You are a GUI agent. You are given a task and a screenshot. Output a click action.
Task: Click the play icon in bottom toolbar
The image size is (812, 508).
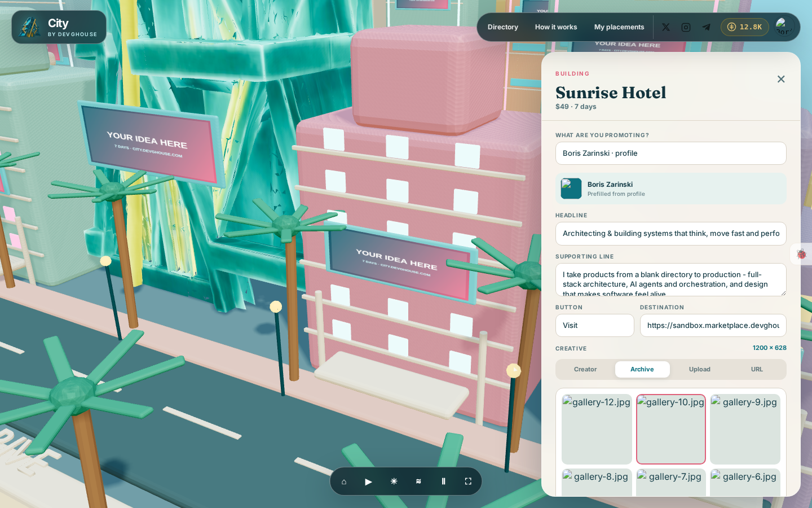(369, 481)
